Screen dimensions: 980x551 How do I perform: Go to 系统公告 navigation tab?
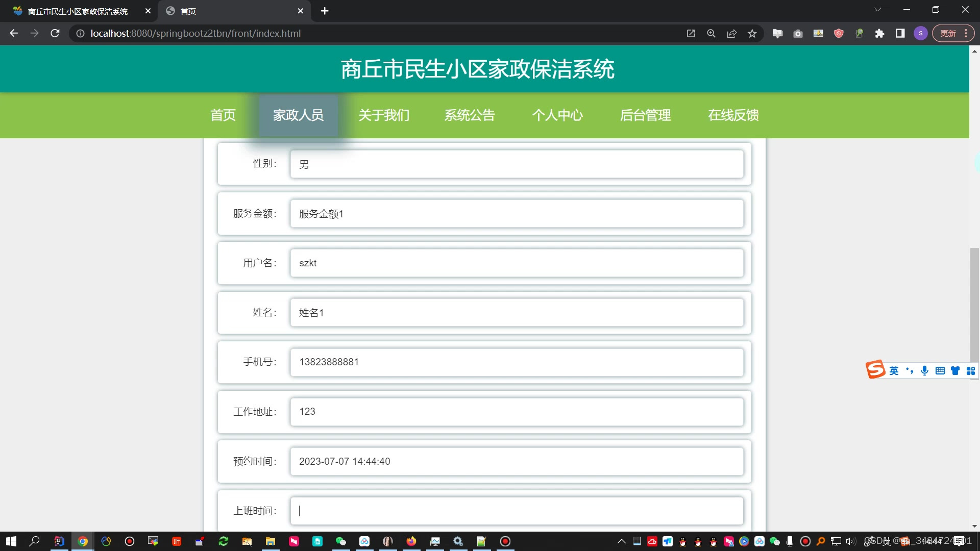click(469, 115)
